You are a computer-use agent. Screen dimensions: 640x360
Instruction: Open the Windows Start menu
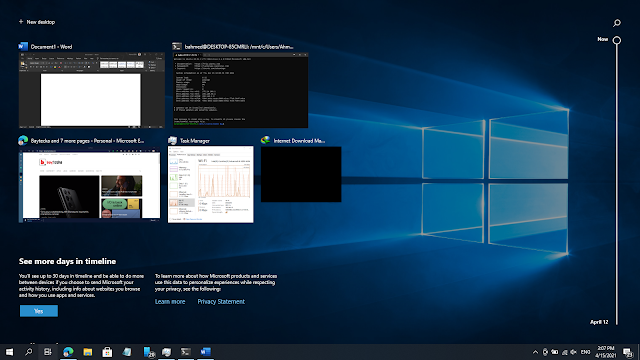click(9, 352)
